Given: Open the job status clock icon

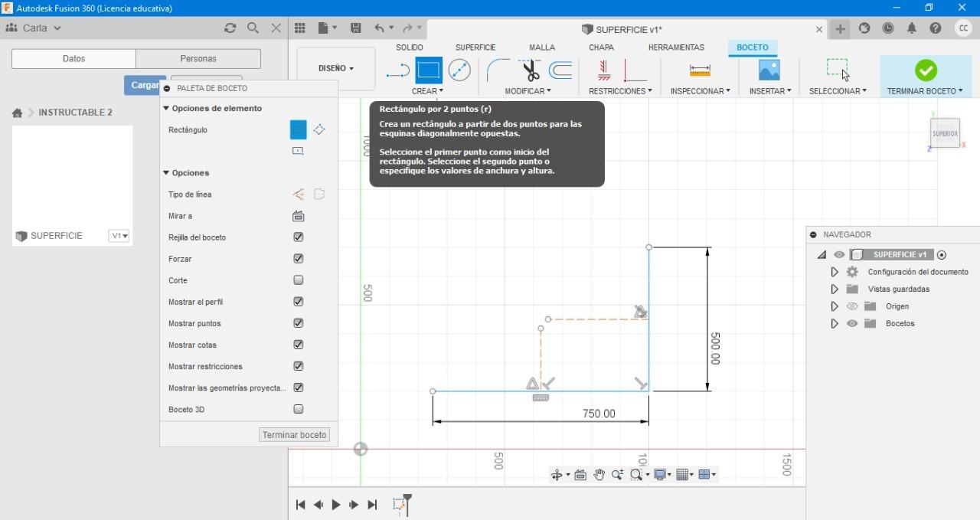Looking at the screenshot, I should 888,28.
